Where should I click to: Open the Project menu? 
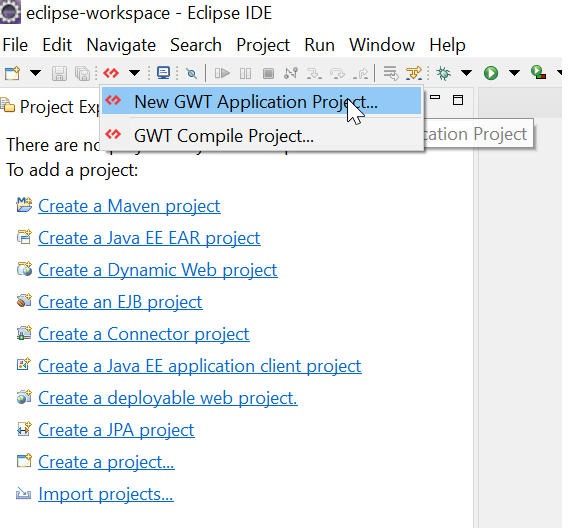[x=263, y=45]
